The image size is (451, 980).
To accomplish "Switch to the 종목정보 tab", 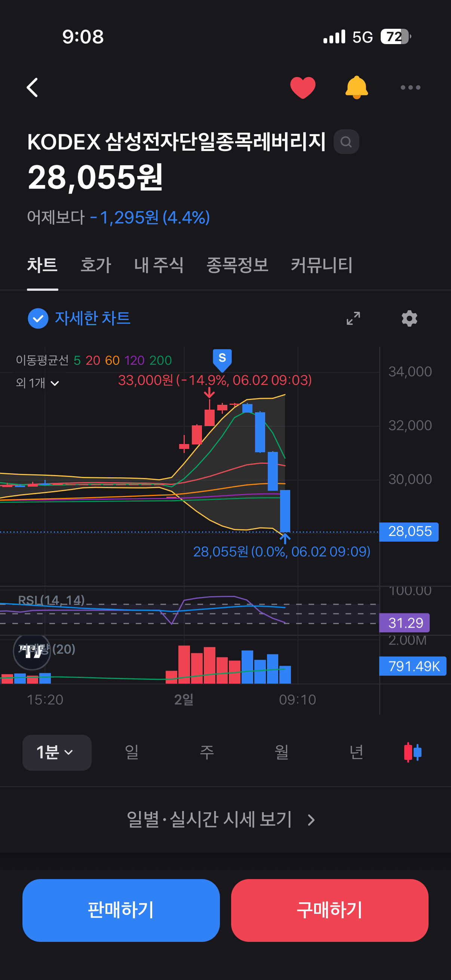I will [x=237, y=265].
